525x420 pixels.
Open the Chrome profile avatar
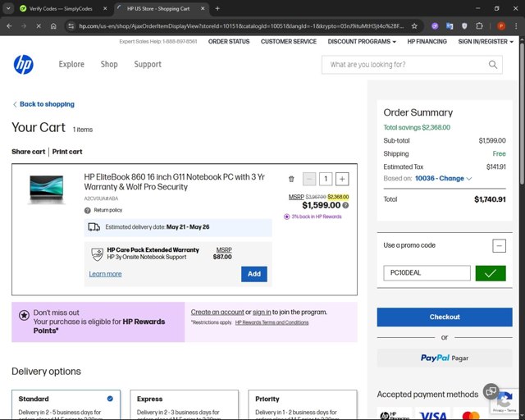[x=501, y=25]
